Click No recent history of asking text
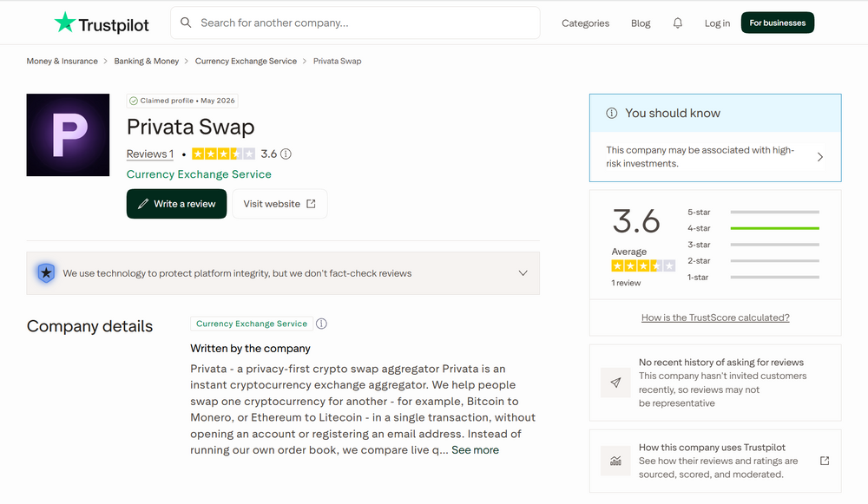The width and height of the screenshot is (868, 504). pyautogui.click(x=721, y=363)
